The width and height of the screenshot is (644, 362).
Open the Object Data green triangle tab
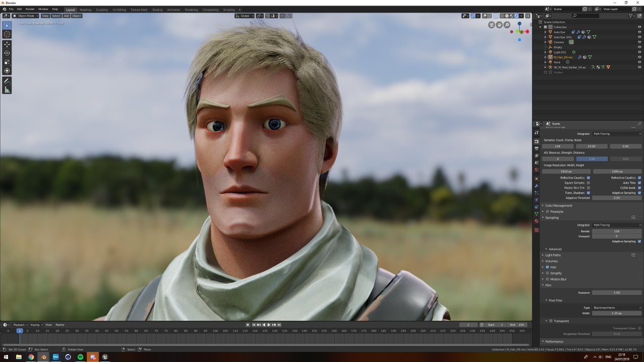537,213
